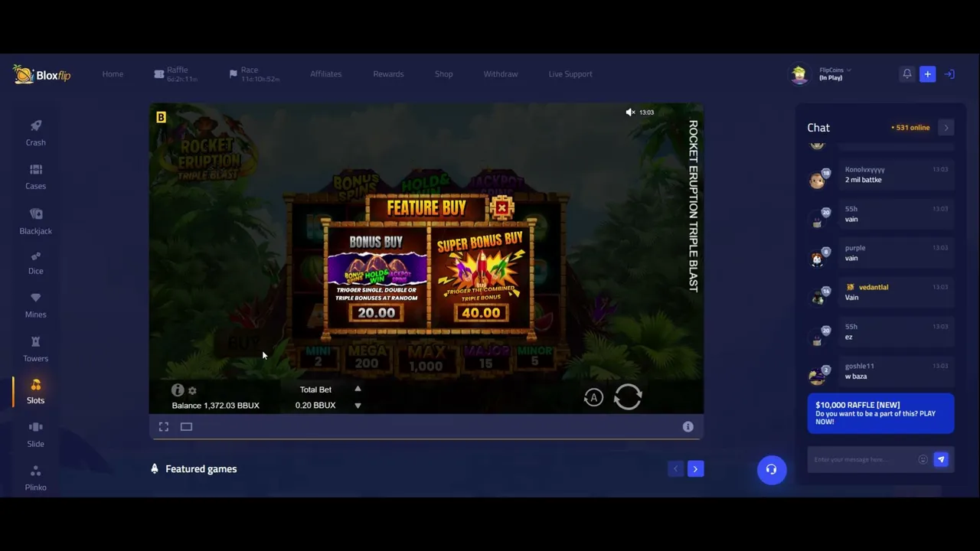The width and height of the screenshot is (980, 551).
Task: Buy the Super Bonus Buy for 40.00
Action: (x=481, y=312)
